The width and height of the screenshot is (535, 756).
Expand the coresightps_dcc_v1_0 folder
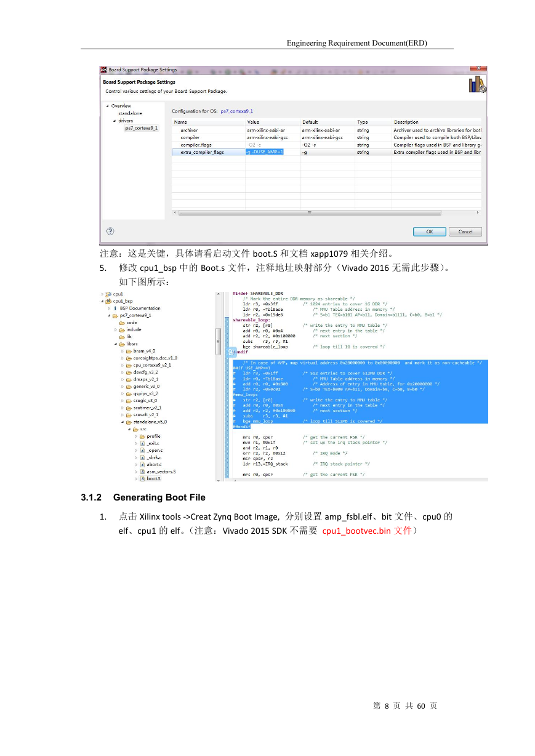(123, 358)
